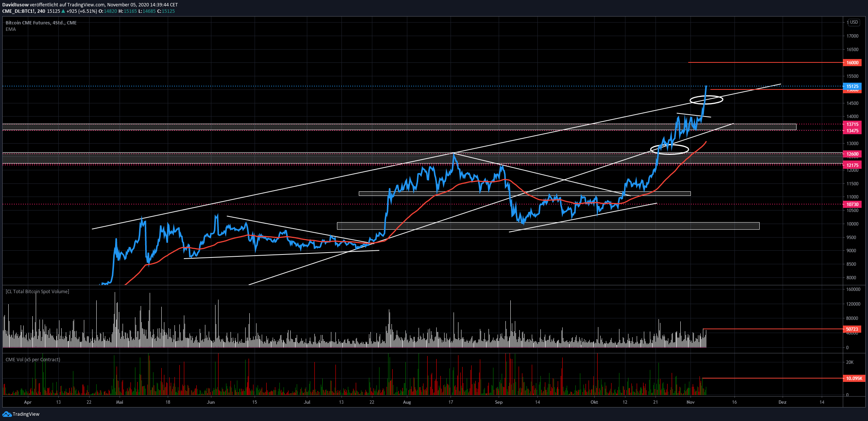
Task: Click the open price O:14820
Action: 108,11
